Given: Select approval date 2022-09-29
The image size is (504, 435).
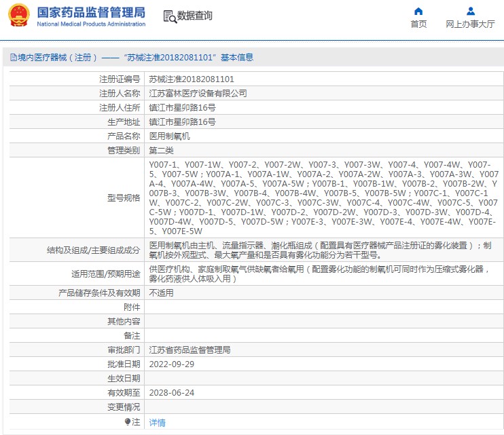Looking at the screenshot, I should 172,364.
